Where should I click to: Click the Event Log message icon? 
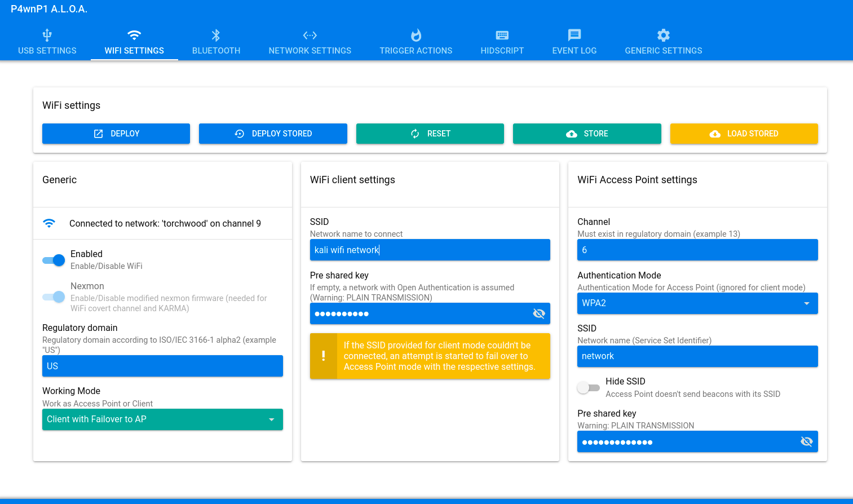click(574, 35)
